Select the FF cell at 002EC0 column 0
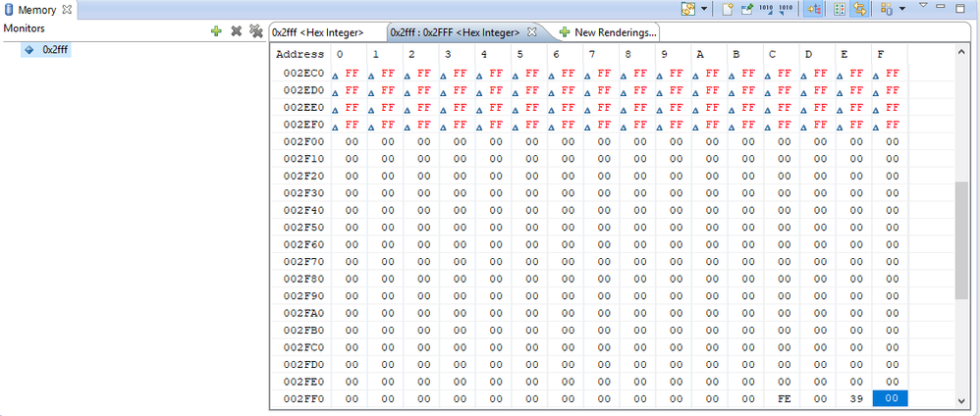 pos(349,73)
